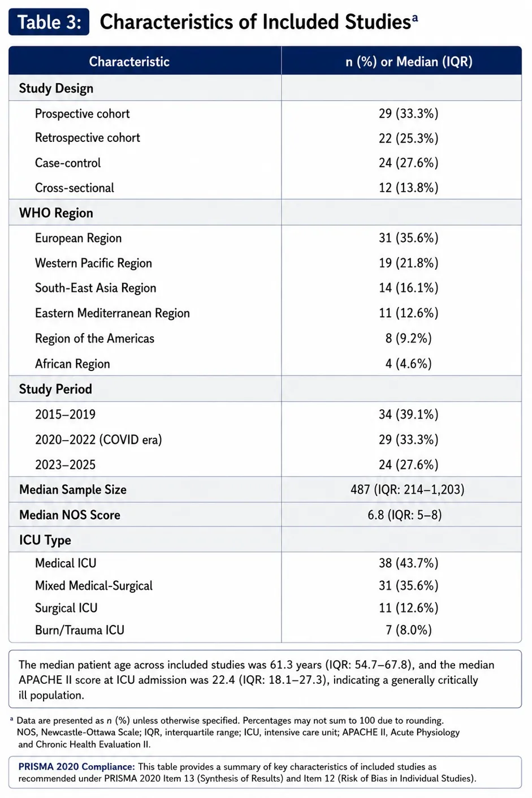Click the African Region row label
Viewport: 532px width, 798px height.
[72, 364]
